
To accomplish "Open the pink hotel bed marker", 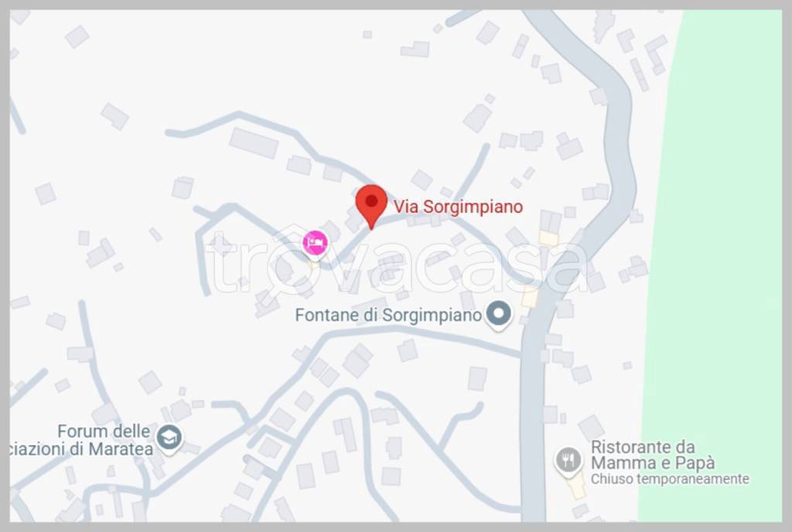I will (x=316, y=244).
